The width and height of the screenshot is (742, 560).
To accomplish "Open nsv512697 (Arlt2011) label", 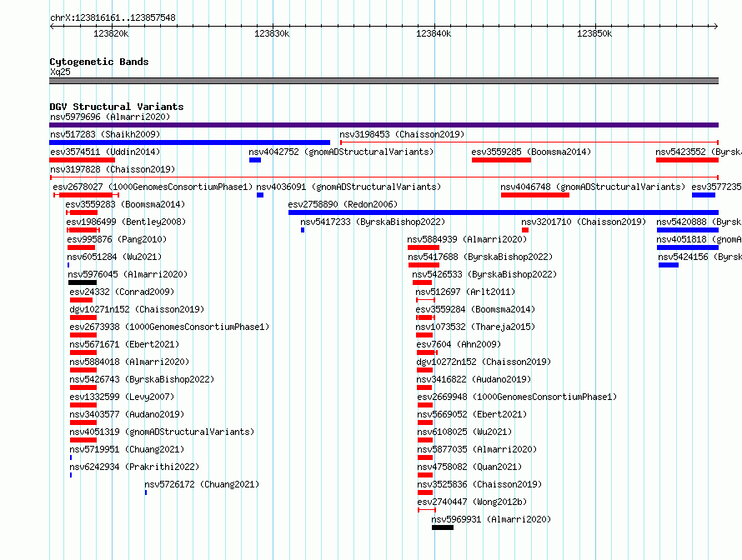I will coord(465,292).
